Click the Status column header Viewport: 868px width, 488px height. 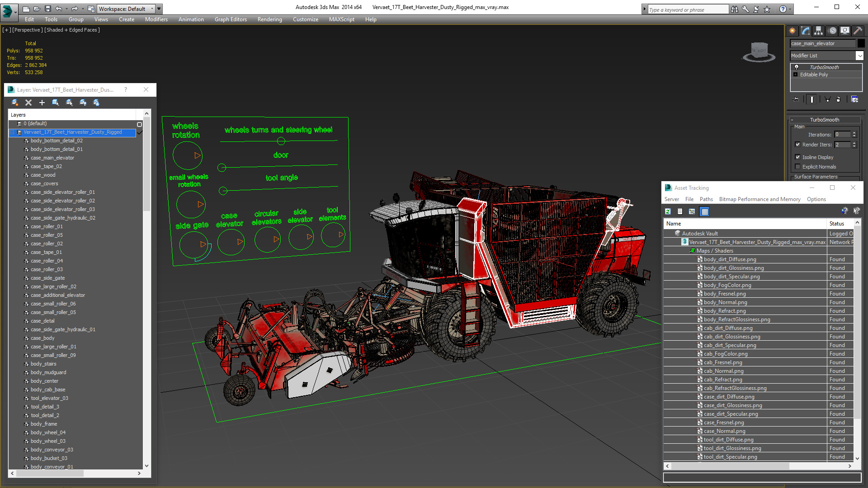tap(840, 224)
